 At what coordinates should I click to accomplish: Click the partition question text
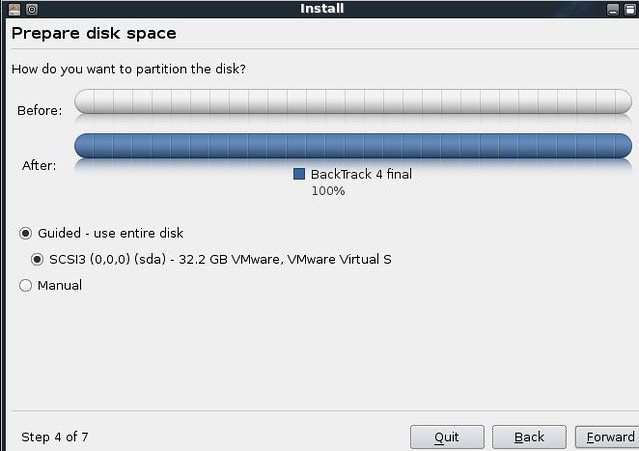tap(128, 69)
